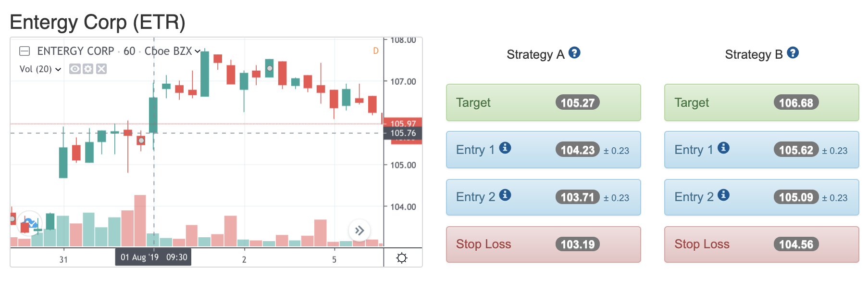Select Strategy A Stop Loss 103.19

point(544,244)
